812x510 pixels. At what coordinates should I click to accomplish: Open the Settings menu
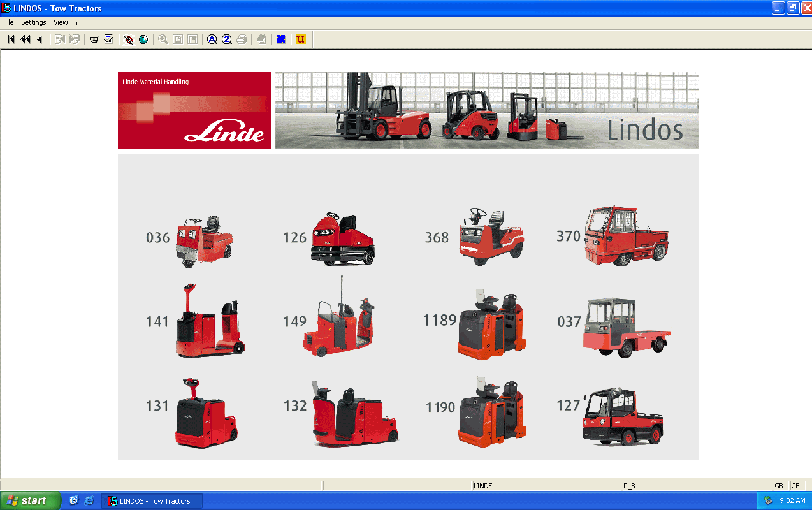(x=33, y=22)
